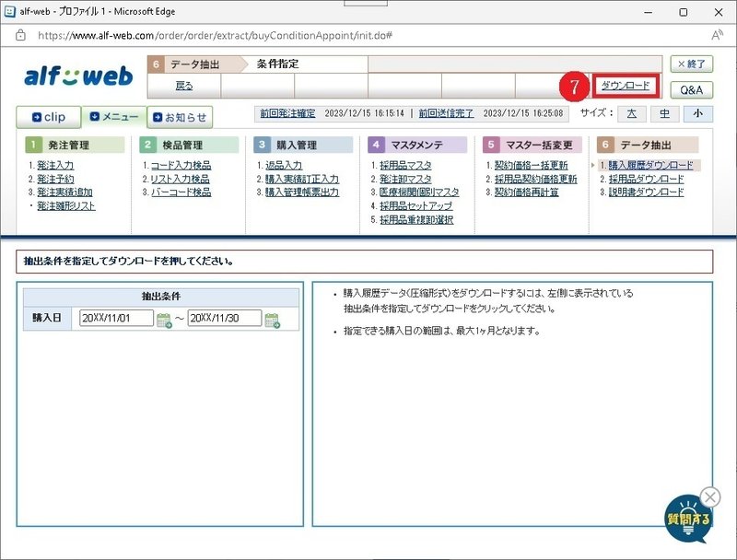Set text size to 中

click(x=663, y=114)
